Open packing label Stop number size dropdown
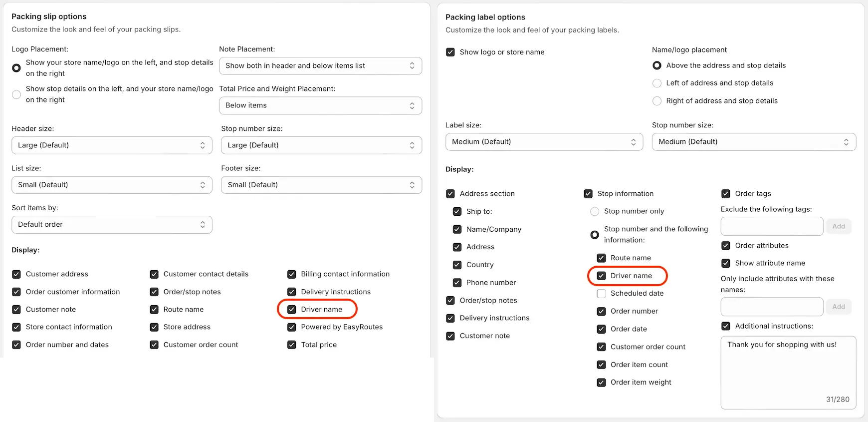868x422 pixels. click(x=754, y=142)
